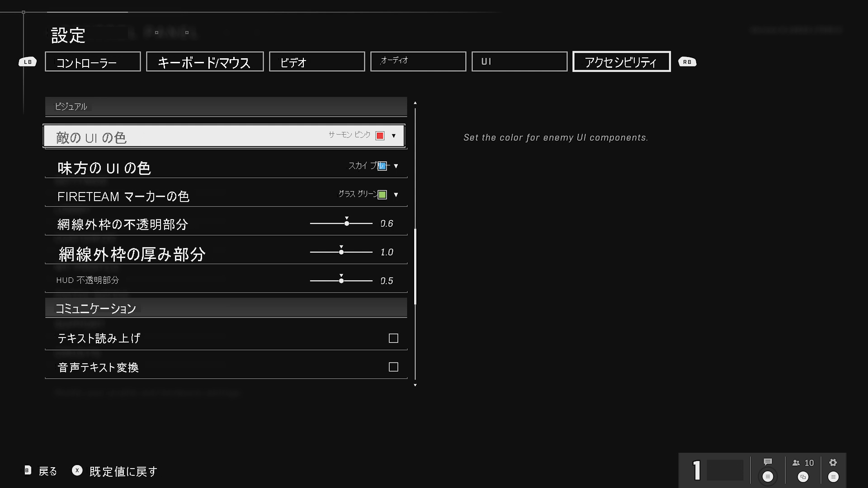Image resolution: width=868 pixels, height=488 pixels.
Task: Expand the 敵の UI の色 dropdown arrow
Action: pos(394,136)
